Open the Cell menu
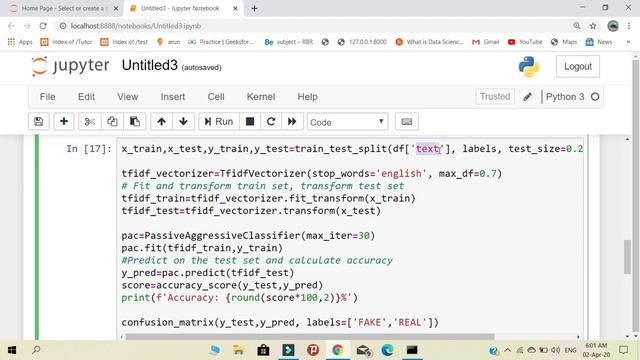The image size is (640, 360). click(216, 97)
